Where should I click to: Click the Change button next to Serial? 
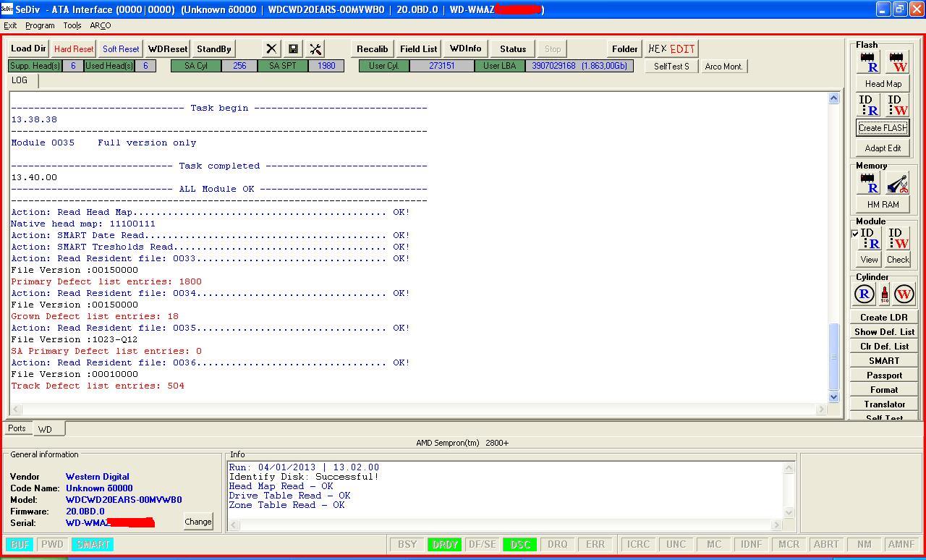tap(198, 522)
